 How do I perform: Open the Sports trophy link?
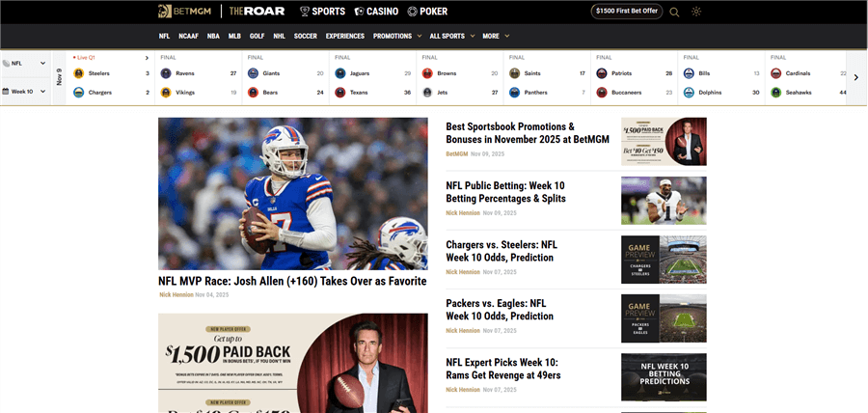322,12
